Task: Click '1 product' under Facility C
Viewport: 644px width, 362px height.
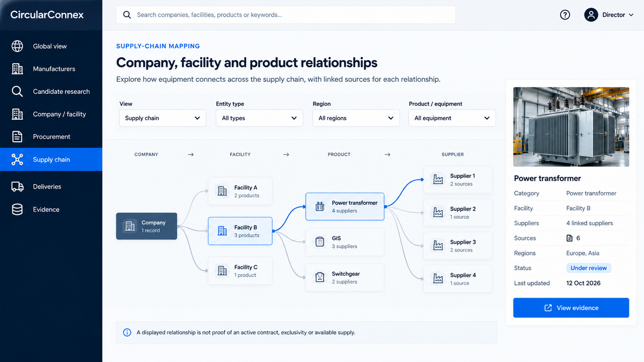Action: (x=245, y=275)
